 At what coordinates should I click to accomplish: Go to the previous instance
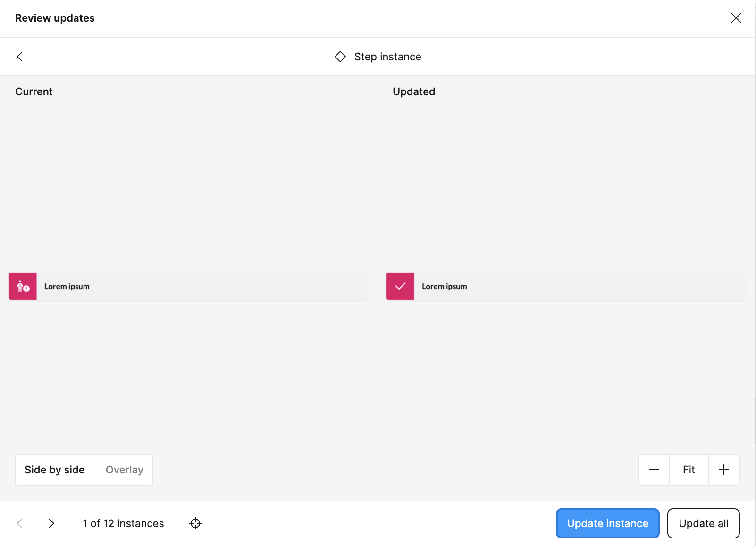[x=19, y=523]
